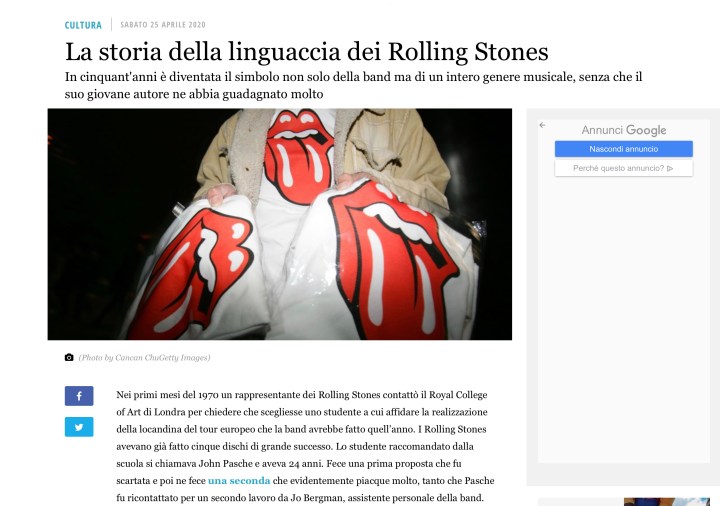
Task: Click the article subtitle paragraph
Action: (354, 85)
